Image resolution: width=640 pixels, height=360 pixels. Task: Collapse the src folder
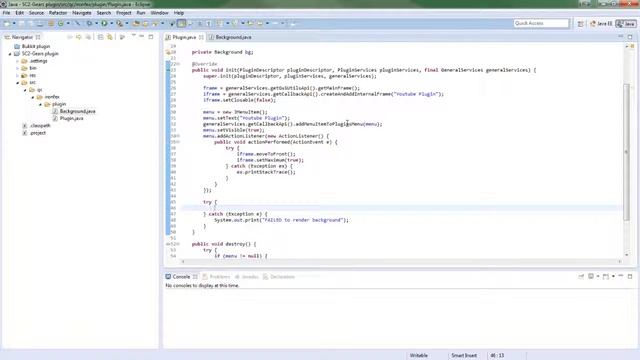[18, 83]
